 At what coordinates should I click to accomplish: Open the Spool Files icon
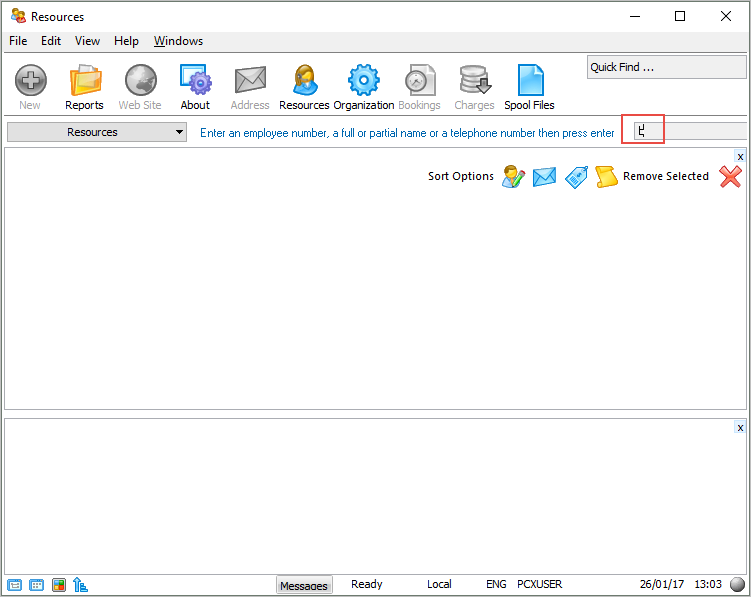point(530,80)
